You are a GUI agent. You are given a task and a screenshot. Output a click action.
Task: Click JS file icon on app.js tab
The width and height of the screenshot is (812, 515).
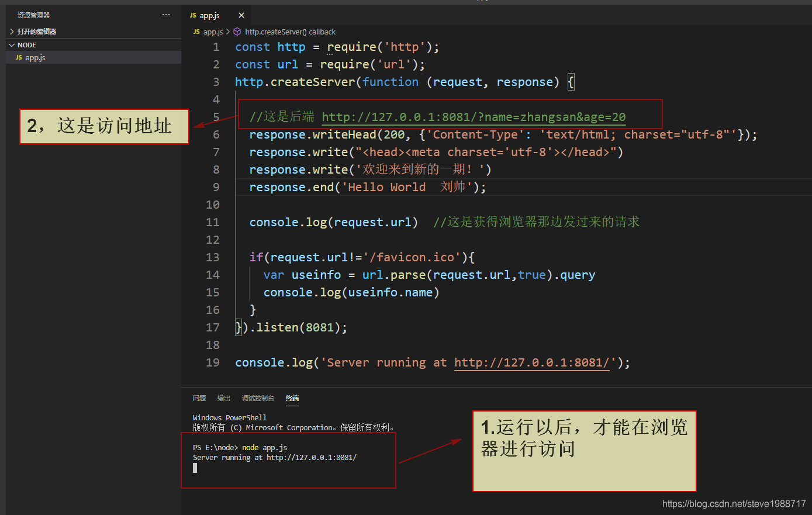pyautogui.click(x=193, y=15)
